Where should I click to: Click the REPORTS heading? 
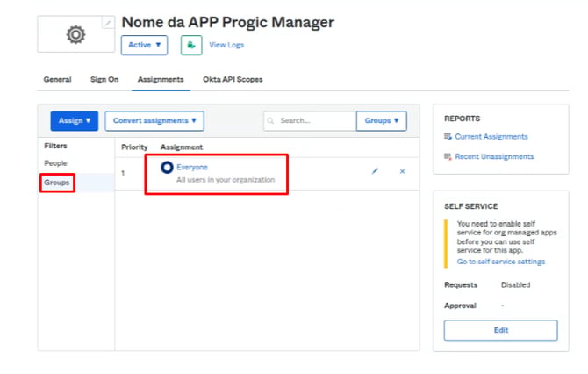(462, 119)
